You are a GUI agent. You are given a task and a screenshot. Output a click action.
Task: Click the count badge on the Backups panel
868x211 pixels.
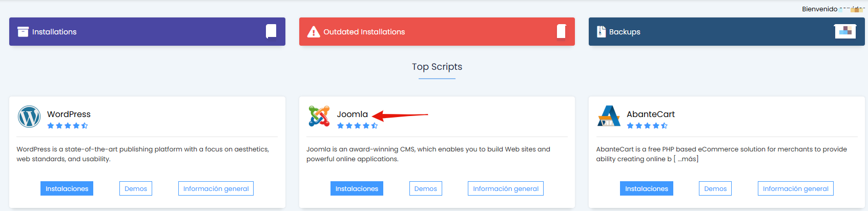click(845, 31)
